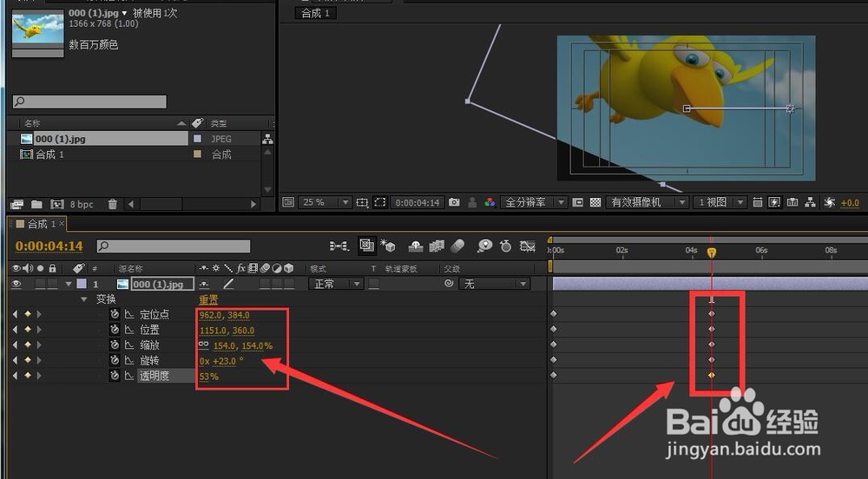Hide shy layers switch in timeline
The image size is (868, 479).
415,246
